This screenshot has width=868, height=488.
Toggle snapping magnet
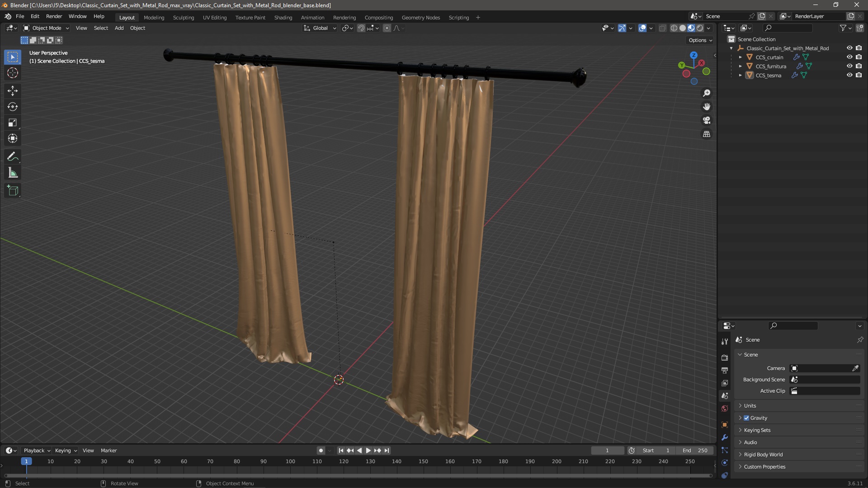click(361, 28)
